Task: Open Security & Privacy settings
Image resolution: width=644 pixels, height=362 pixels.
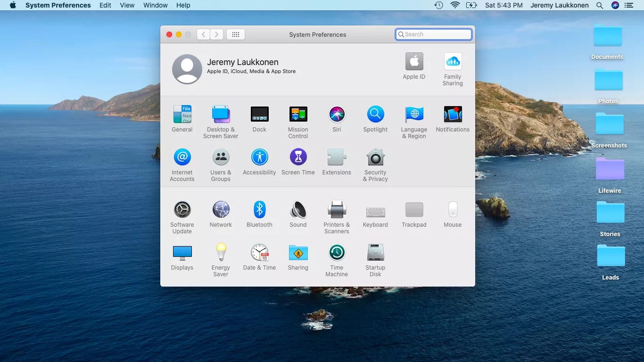Action: point(375,157)
